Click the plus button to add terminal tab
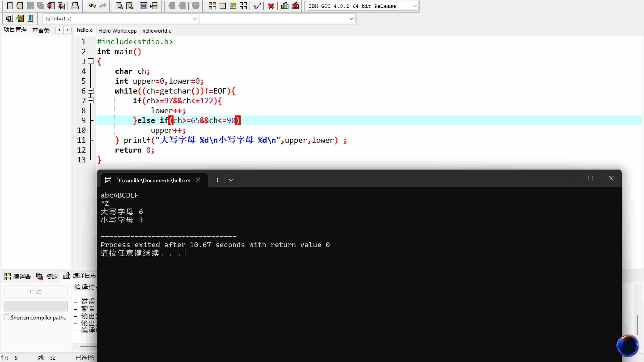Screen dimensions: 644x362 [x=217, y=180]
